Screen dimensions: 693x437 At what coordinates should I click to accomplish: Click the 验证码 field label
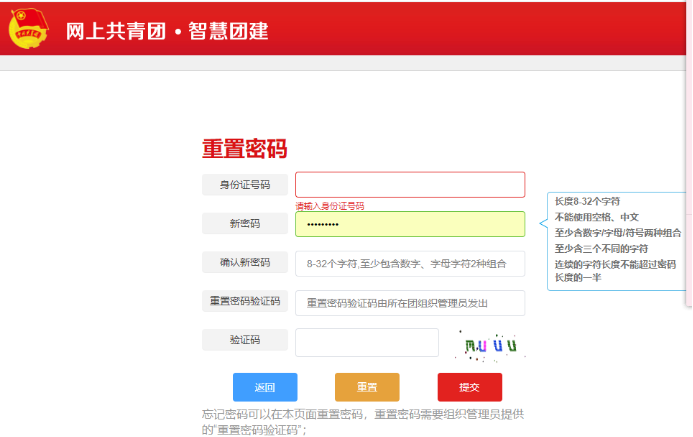coord(245,340)
